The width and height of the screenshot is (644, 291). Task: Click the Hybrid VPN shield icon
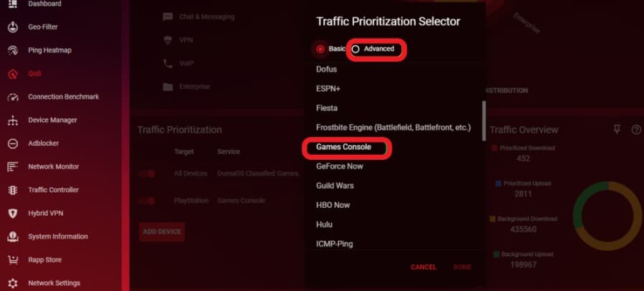[x=13, y=214]
